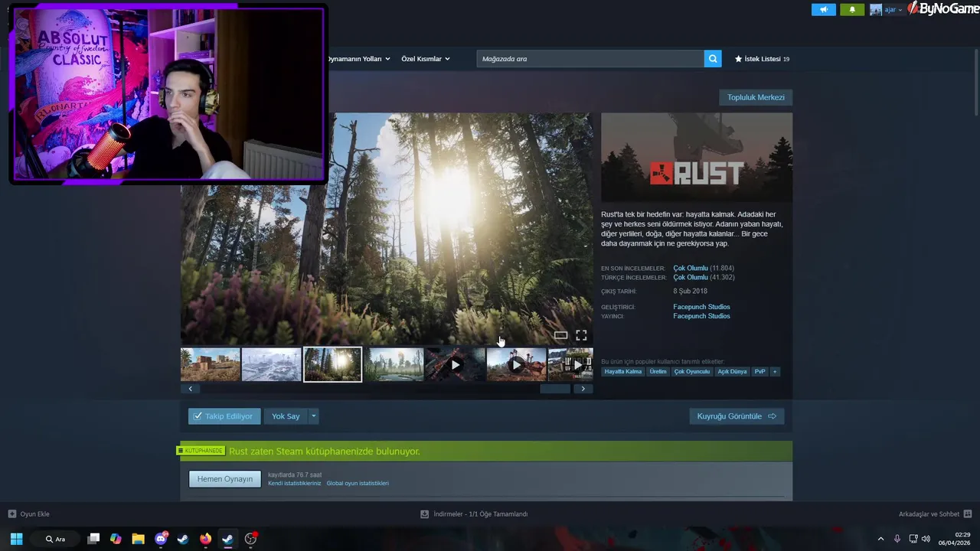Open the first Steam taskbar icon
Viewport: 980px width, 551px height.
click(x=183, y=539)
